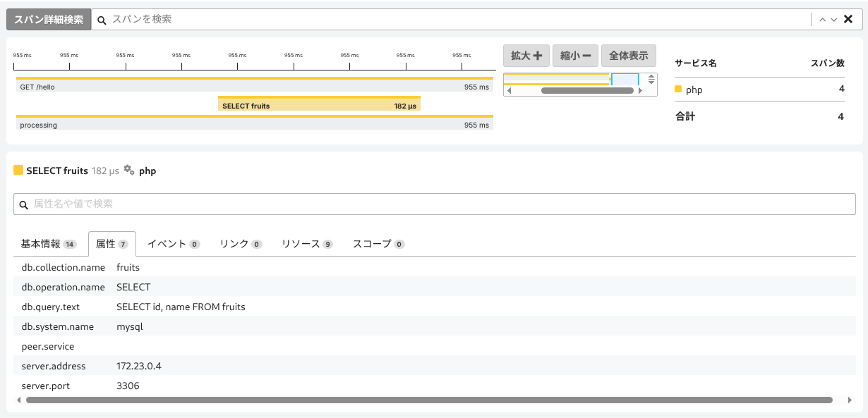Click the fruits attribute value

click(128, 268)
